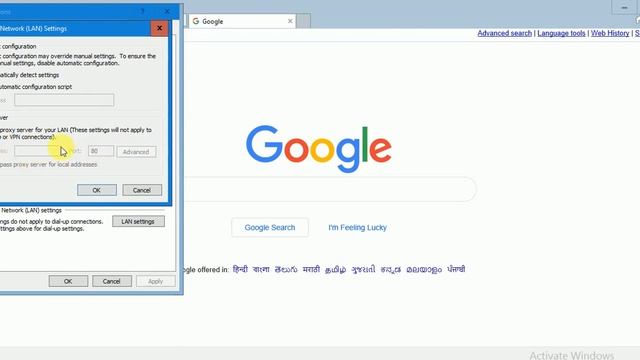Click the proxy Port field

pyautogui.click(x=101, y=151)
